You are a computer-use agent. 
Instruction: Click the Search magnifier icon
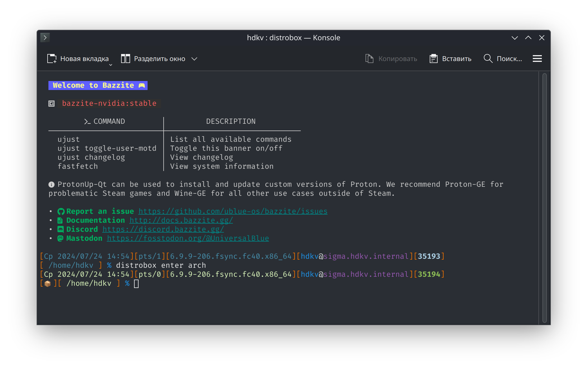tap(488, 58)
